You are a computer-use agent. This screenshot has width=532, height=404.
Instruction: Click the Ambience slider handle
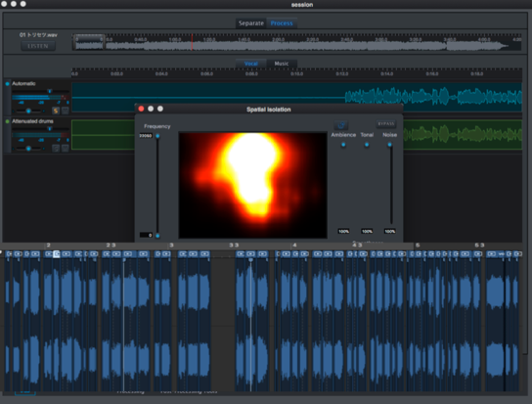343,145
